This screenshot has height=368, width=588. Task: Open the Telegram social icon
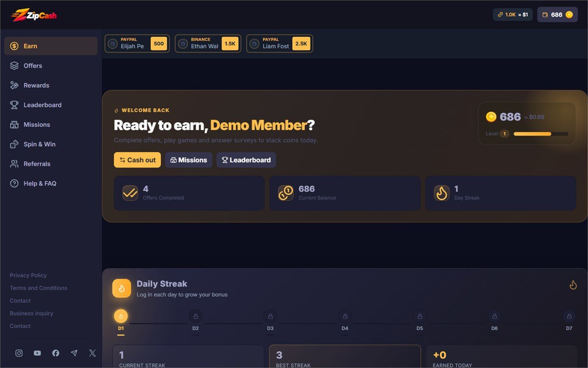tap(74, 353)
